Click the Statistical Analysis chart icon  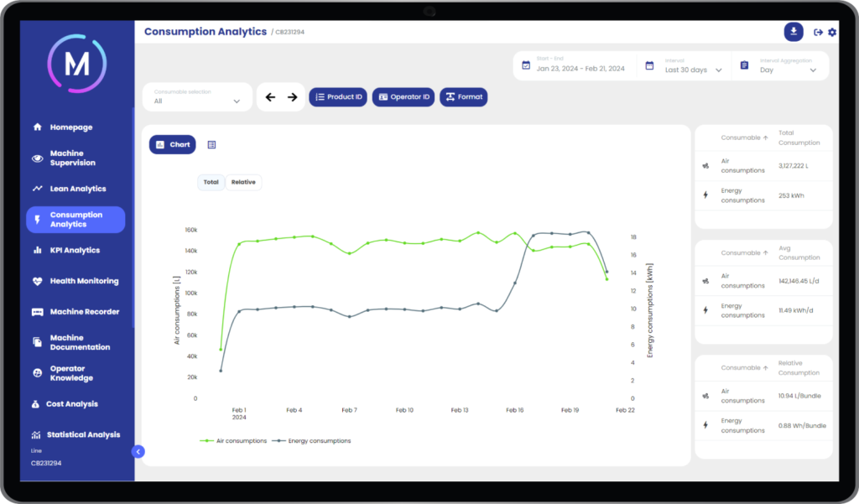(35, 435)
